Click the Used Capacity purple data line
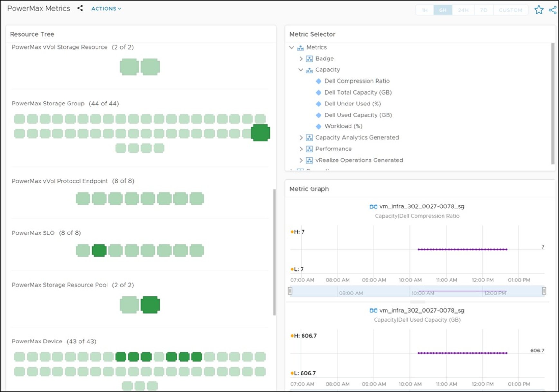Image resolution: width=559 pixels, height=392 pixels. tap(462, 353)
